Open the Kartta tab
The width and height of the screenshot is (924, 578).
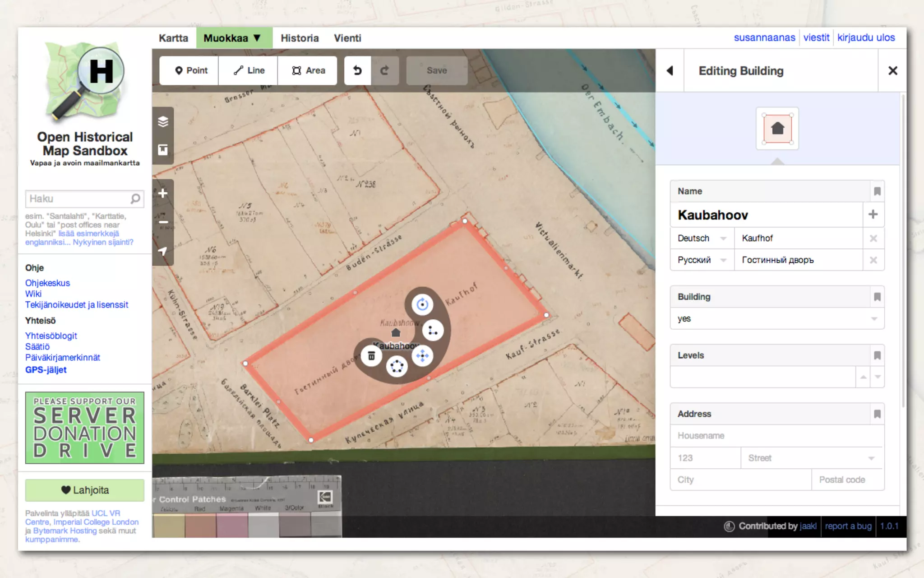173,38
